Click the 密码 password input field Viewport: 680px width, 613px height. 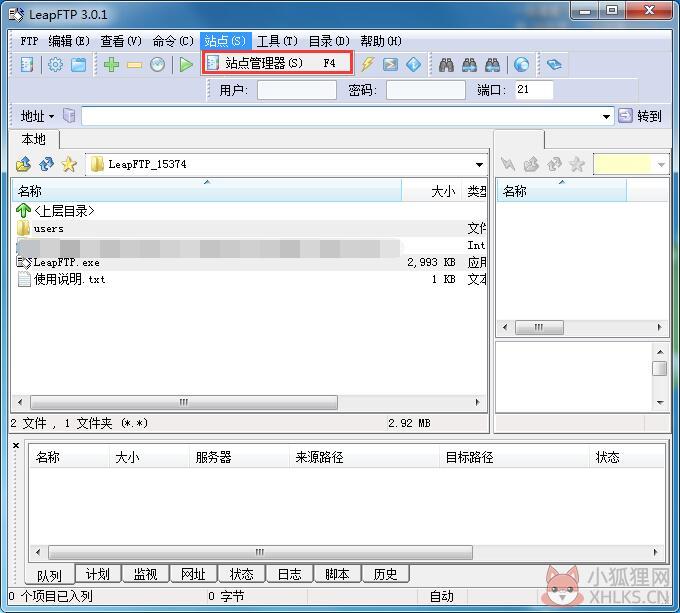point(426,90)
